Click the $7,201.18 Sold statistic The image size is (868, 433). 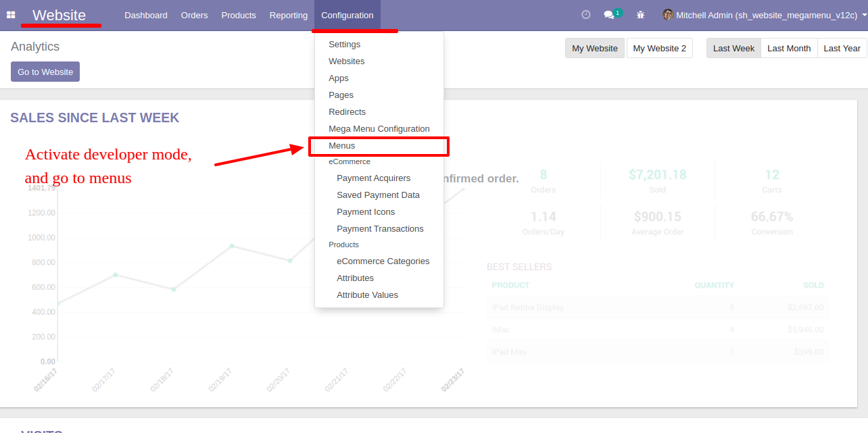658,181
